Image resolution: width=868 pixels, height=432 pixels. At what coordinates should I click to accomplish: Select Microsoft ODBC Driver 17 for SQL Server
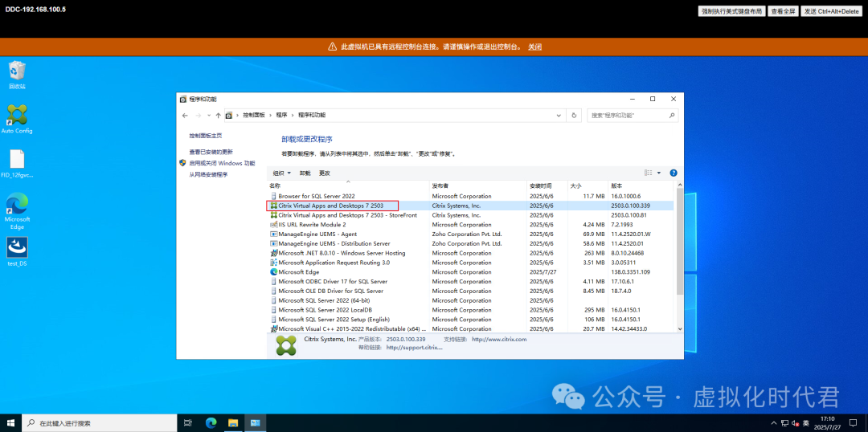tap(470, 282)
